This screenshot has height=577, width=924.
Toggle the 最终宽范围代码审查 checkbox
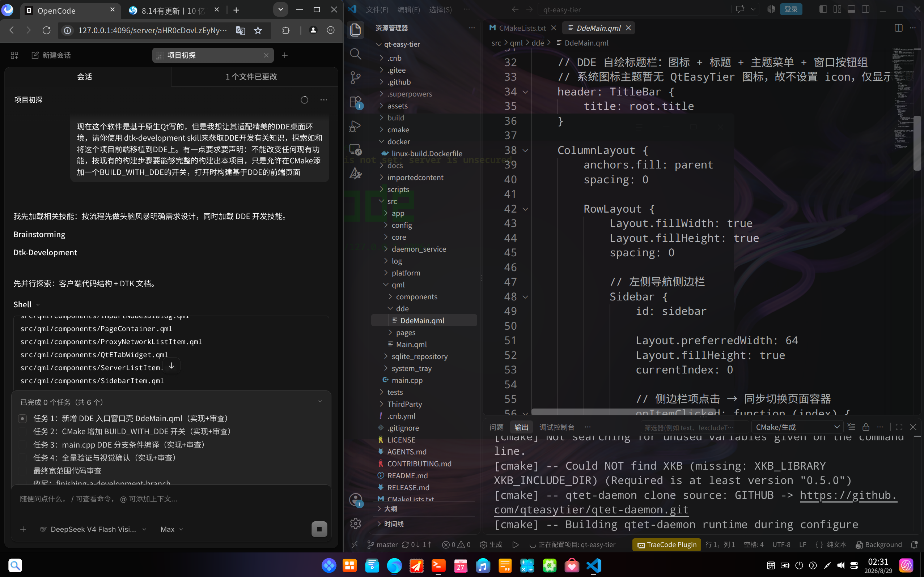(x=22, y=471)
